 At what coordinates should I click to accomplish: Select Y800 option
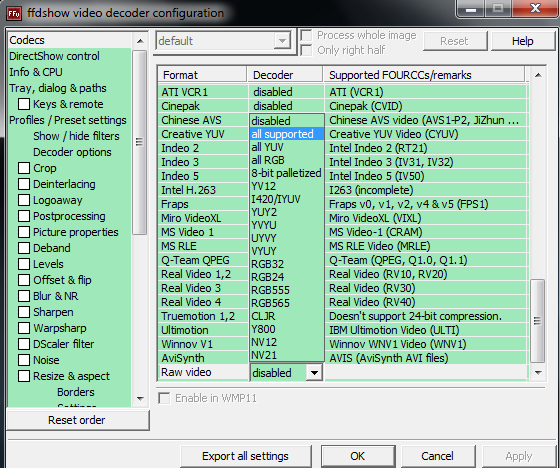pyautogui.click(x=287, y=329)
